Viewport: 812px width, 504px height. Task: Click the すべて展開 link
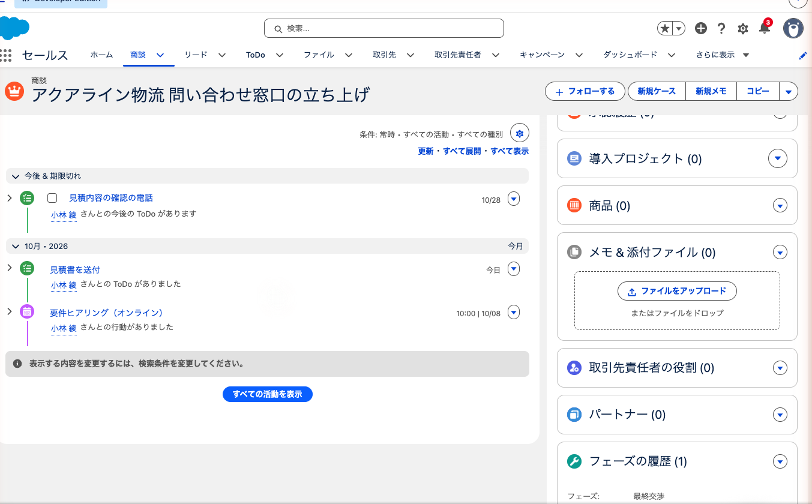[x=462, y=151]
